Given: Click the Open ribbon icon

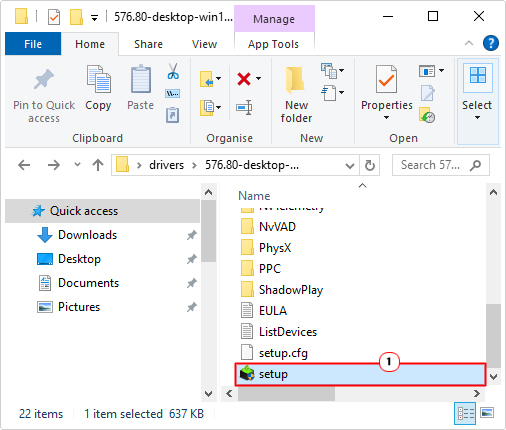Looking at the screenshot, I should [x=427, y=71].
